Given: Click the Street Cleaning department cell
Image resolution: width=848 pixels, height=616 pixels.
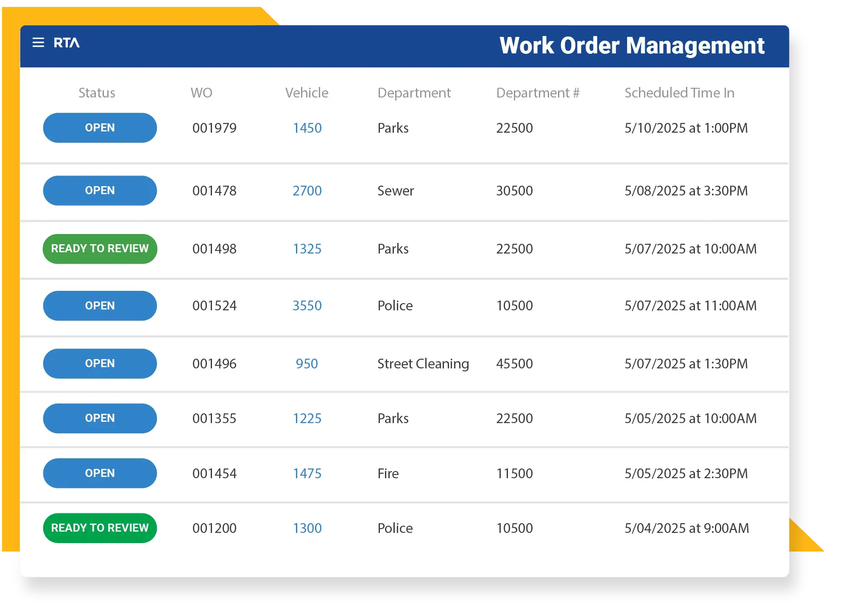Looking at the screenshot, I should [x=423, y=364].
